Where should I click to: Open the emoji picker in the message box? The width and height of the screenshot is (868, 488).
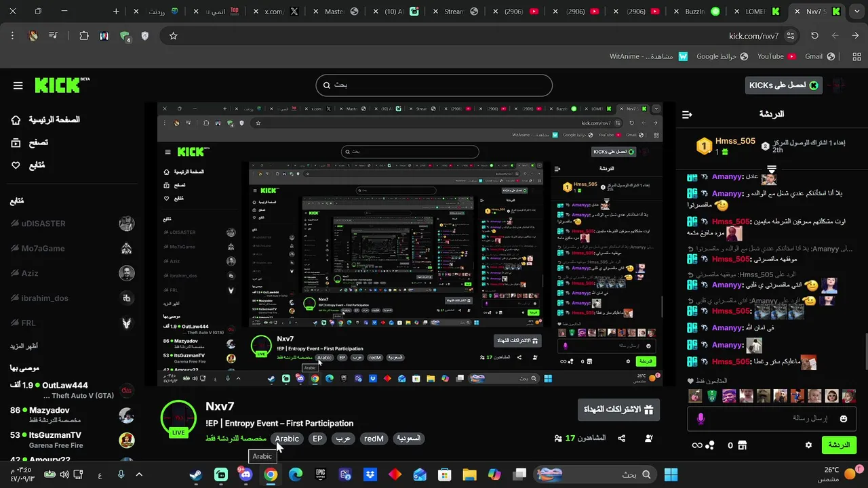(844, 419)
